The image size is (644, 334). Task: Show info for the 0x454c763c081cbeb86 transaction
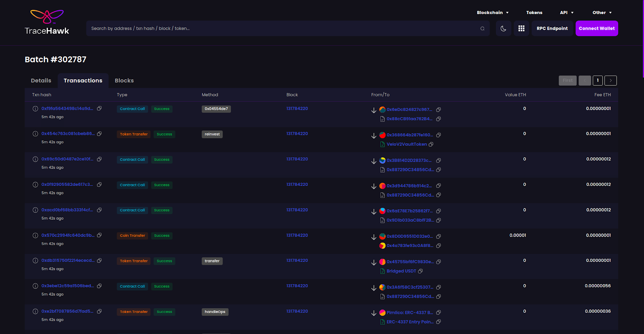point(35,134)
